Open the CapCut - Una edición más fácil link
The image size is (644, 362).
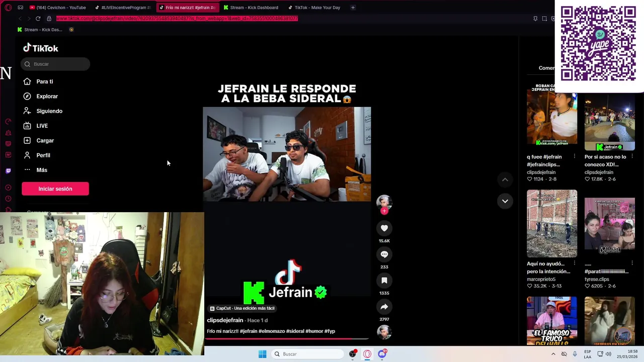242,308
